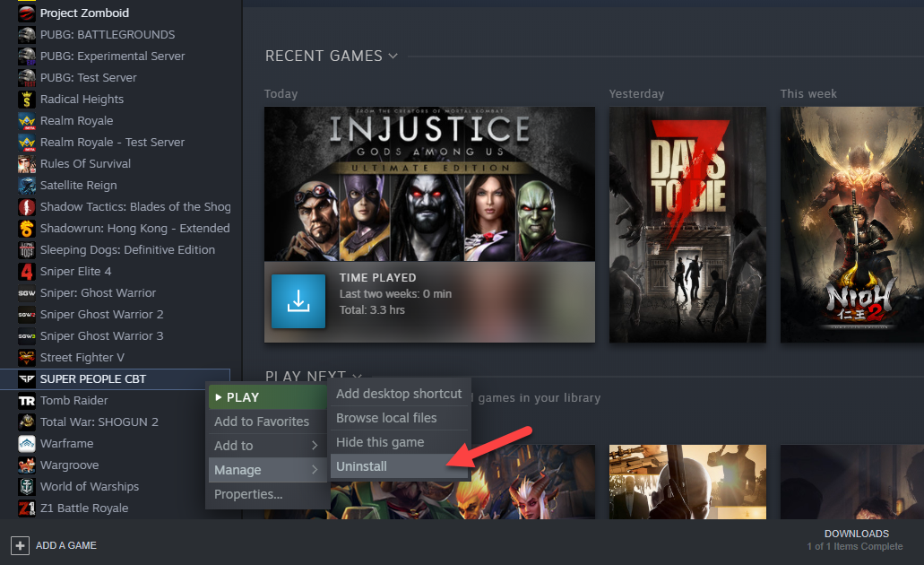This screenshot has height=565, width=924.
Task: Click the Z1 Battle Royale icon
Action: [27, 508]
